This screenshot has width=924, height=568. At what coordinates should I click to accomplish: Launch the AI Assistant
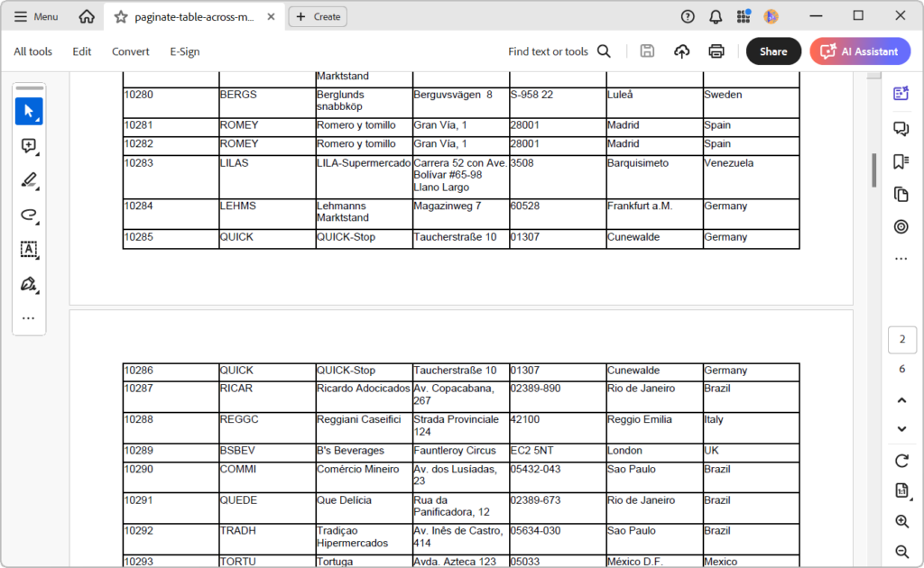point(859,51)
